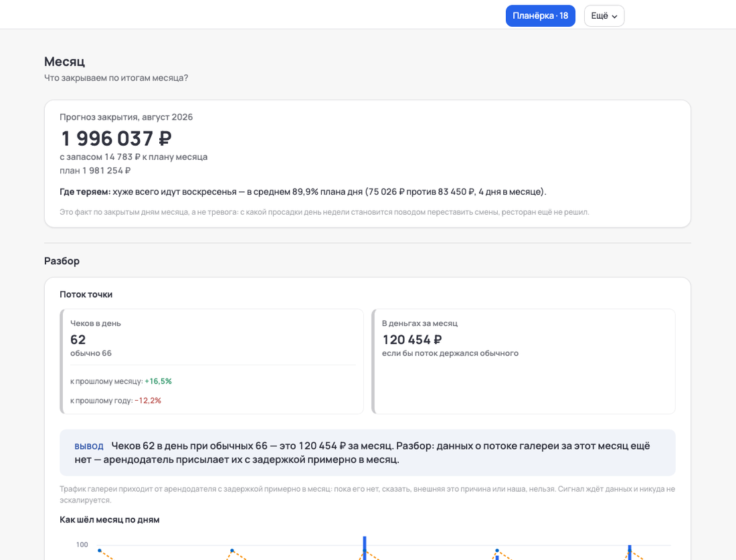Click the amount «120 454 ₽» in the money card
736x560 pixels.
(412, 339)
